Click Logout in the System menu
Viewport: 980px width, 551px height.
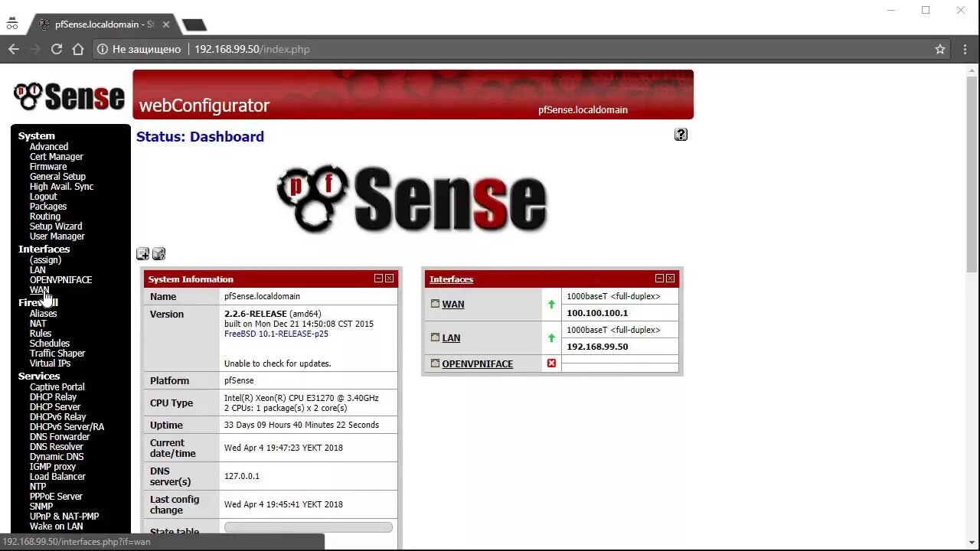click(x=44, y=197)
